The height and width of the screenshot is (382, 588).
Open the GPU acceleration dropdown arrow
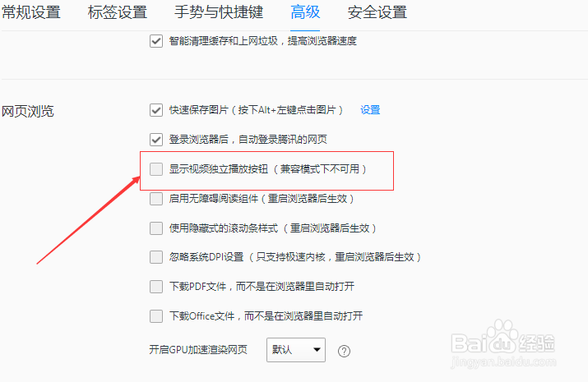click(317, 350)
